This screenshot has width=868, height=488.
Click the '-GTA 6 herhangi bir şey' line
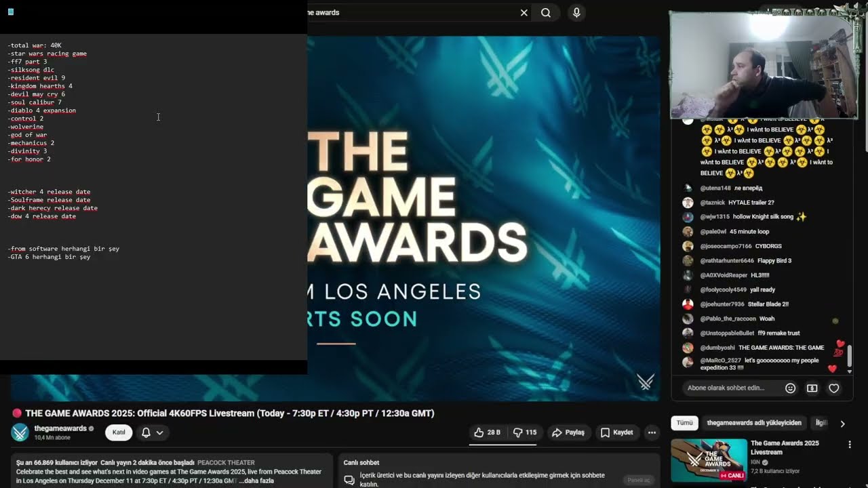pos(49,257)
